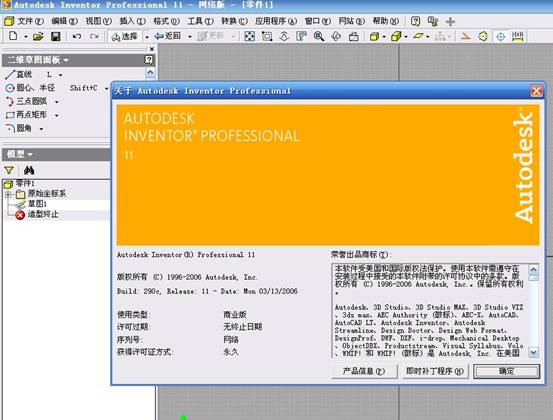Image resolution: width=553 pixels, height=420 pixels.
Task: Click the magnifier Zoom icon
Action: [x=319, y=36]
